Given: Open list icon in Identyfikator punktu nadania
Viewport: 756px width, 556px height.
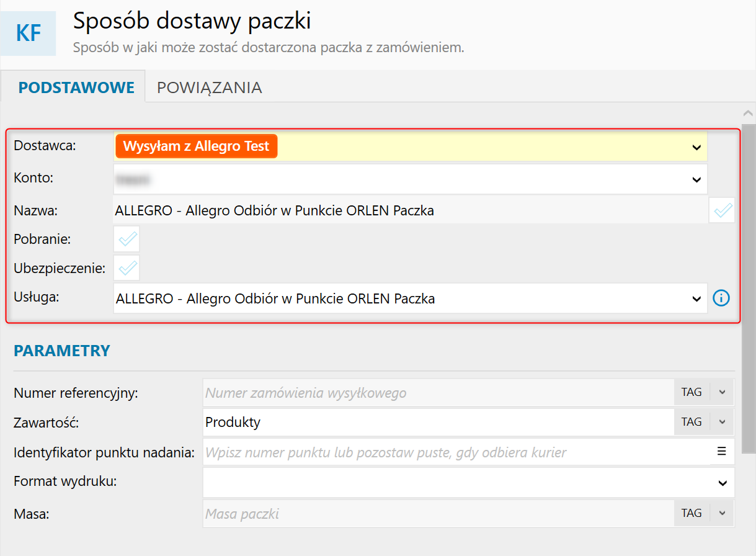Looking at the screenshot, I should [x=721, y=452].
